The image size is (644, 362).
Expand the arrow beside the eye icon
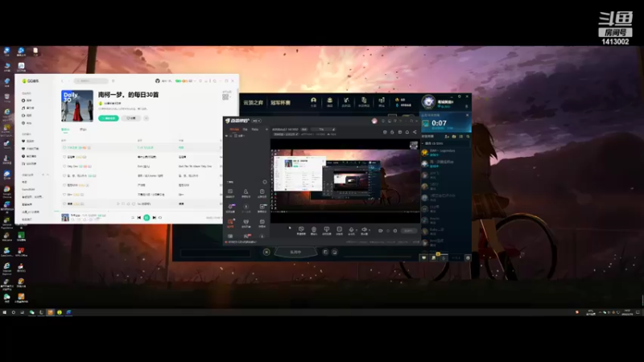tap(369, 230)
